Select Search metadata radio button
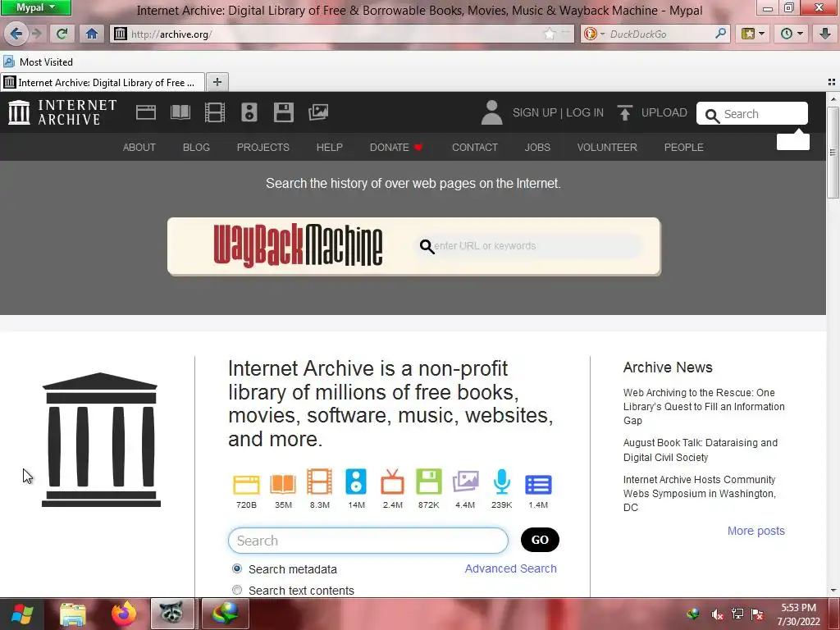 pos(237,568)
